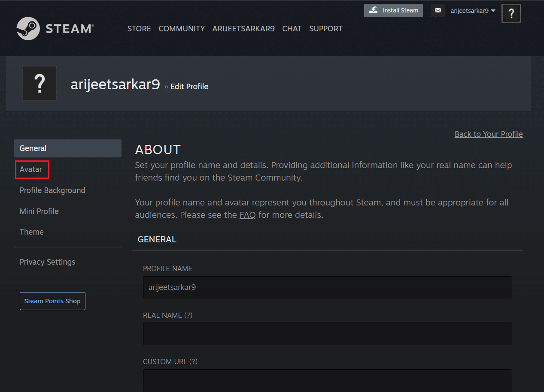The height and width of the screenshot is (392, 544).
Task: Open the SUPPORT page
Action: (326, 29)
